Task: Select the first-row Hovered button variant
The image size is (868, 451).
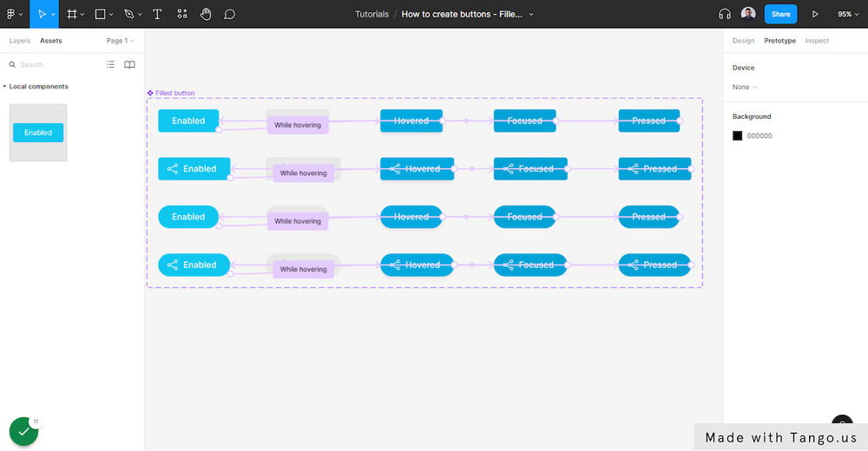Action: (411, 121)
